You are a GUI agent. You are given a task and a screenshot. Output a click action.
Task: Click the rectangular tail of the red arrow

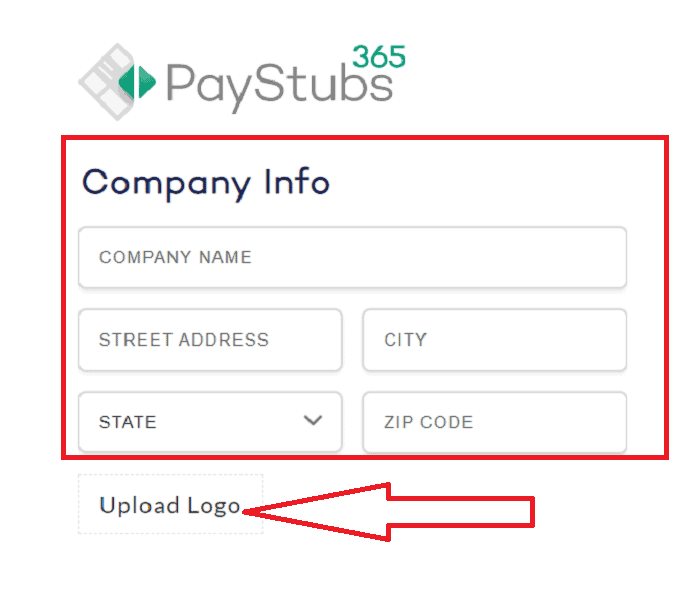pos(461,512)
